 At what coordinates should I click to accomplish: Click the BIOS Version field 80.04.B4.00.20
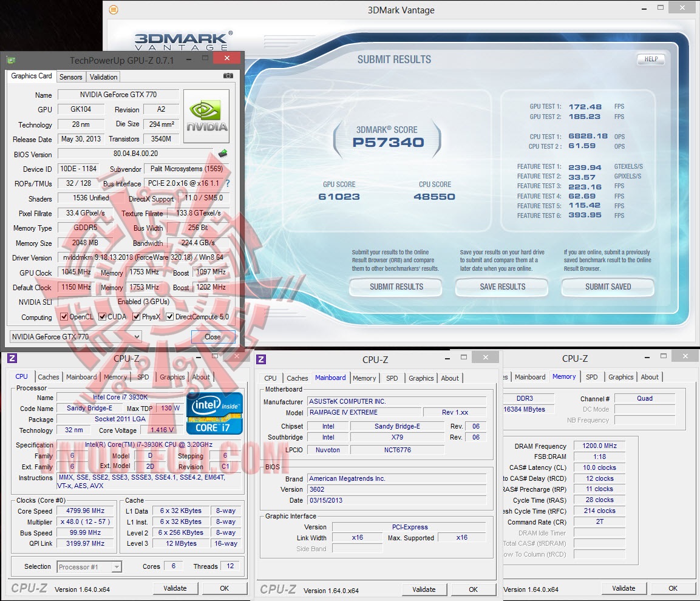(136, 154)
